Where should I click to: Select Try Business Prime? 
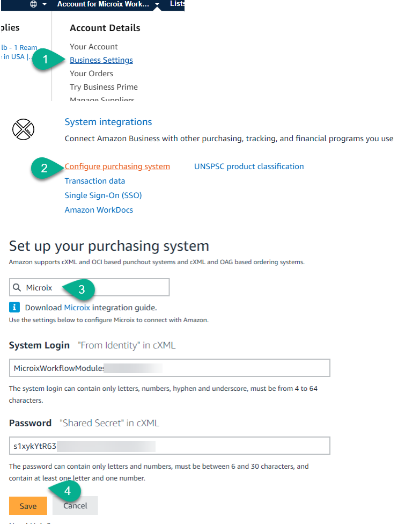pyautogui.click(x=104, y=87)
